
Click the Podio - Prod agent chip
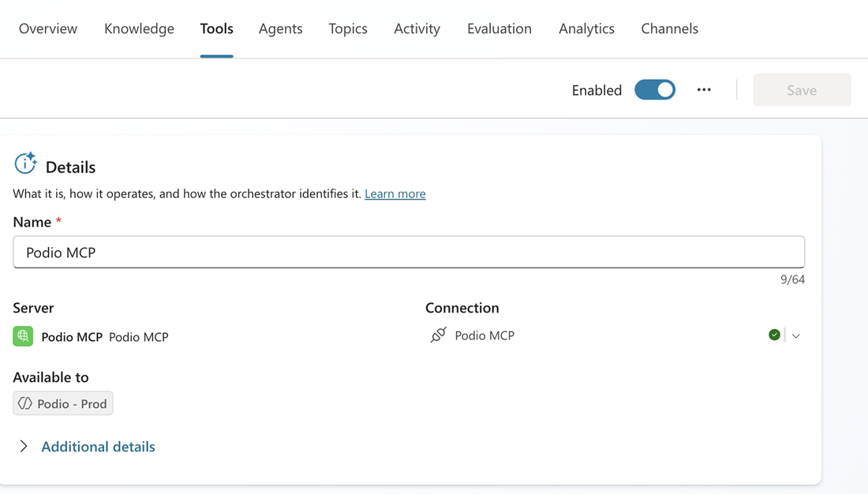click(x=63, y=403)
